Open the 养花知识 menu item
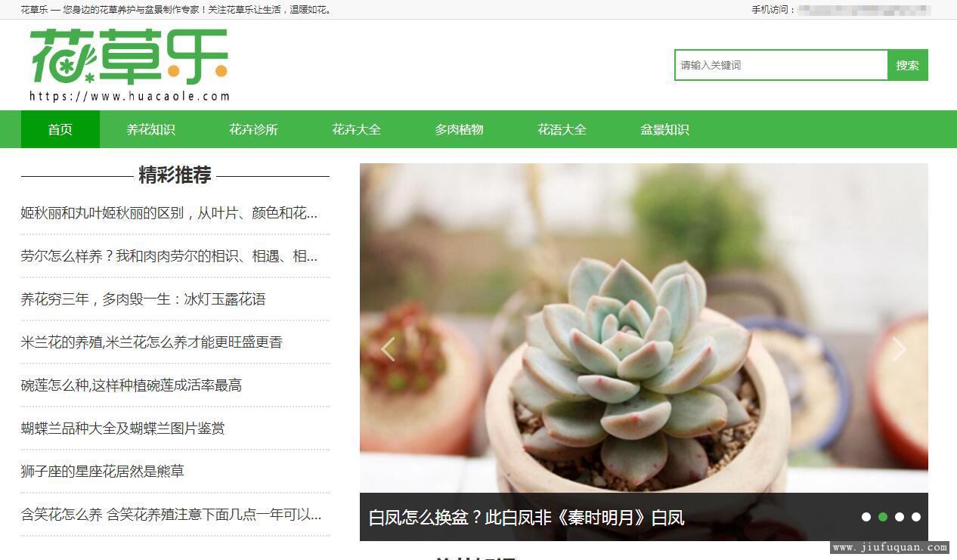The width and height of the screenshot is (957, 560). coord(151,129)
